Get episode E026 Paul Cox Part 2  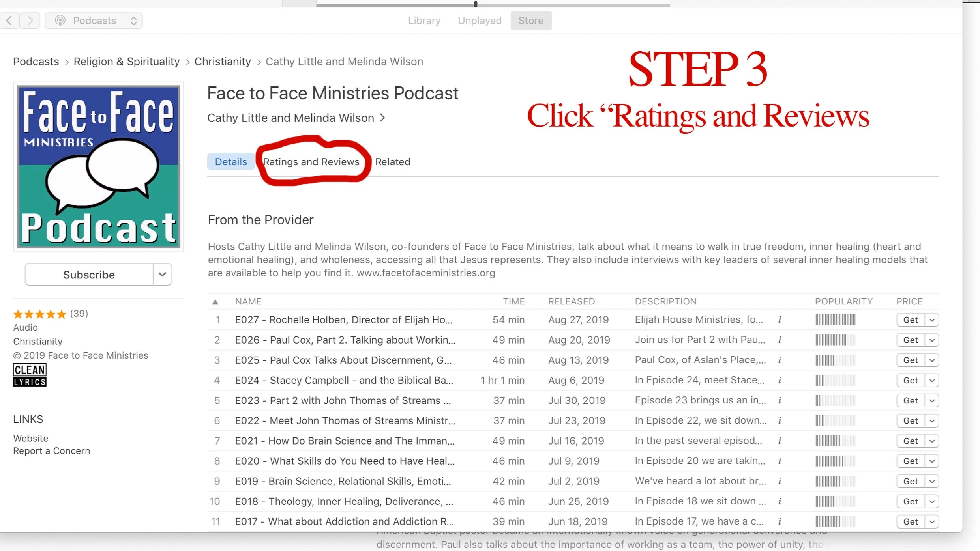[911, 340]
